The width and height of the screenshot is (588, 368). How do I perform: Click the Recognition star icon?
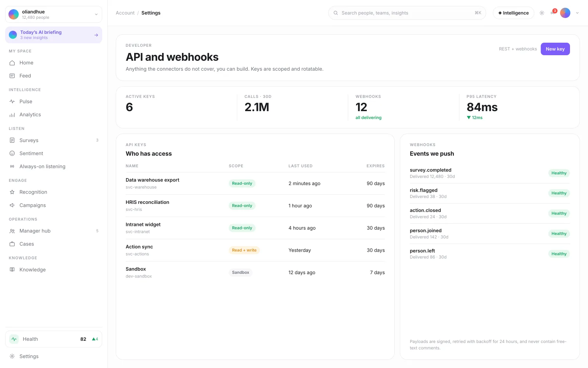click(12, 192)
